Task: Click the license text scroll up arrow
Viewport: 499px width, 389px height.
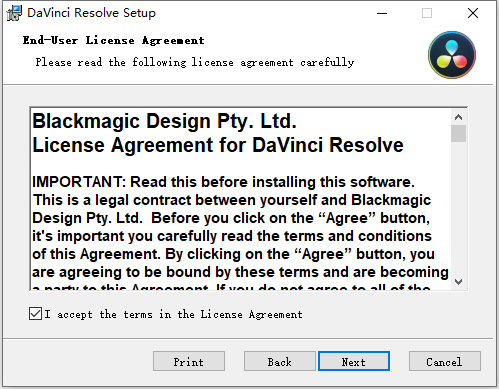Action: (x=458, y=117)
